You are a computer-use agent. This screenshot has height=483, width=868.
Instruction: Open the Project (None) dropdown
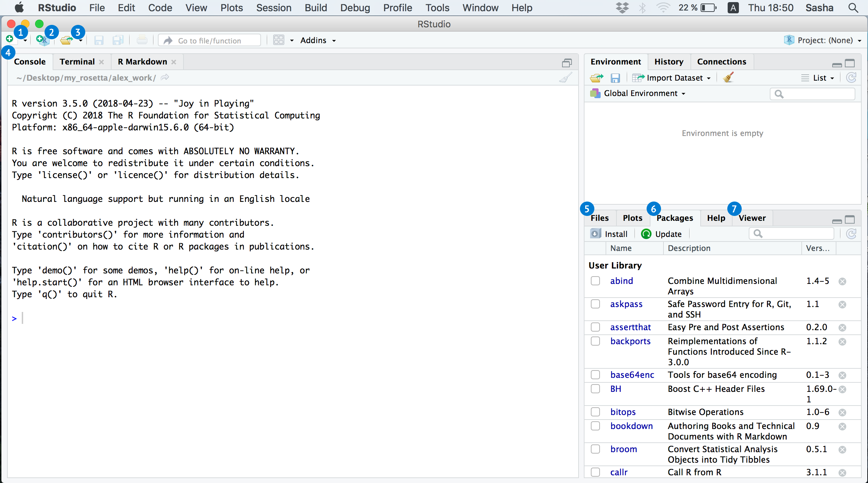pyautogui.click(x=823, y=40)
